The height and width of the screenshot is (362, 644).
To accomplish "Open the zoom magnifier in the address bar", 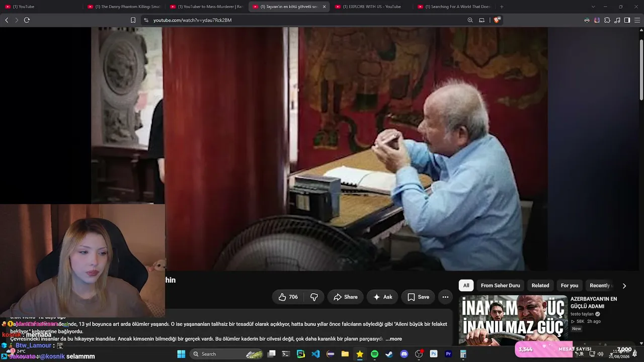I will click(x=470, y=20).
